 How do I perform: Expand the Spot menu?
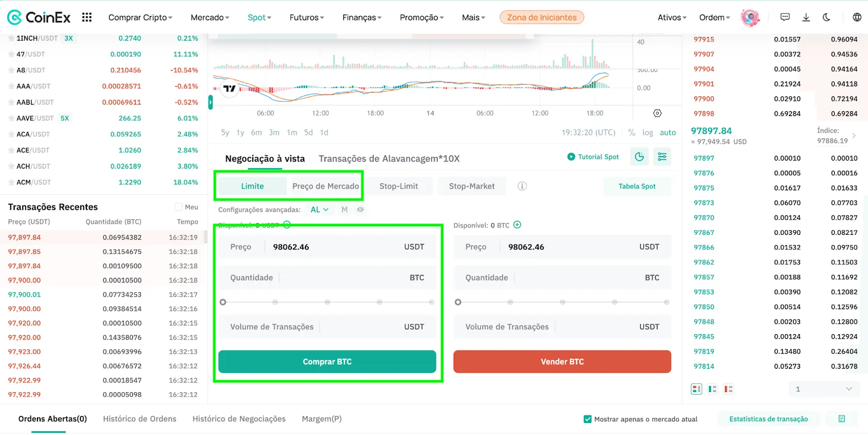tap(259, 17)
